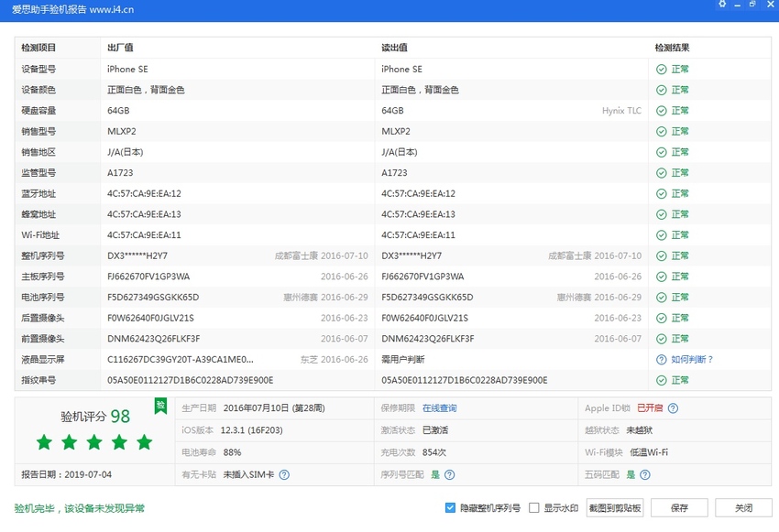
Task: Uncheck the 隐藏整机序列号 checkbox
Action: (x=450, y=507)
